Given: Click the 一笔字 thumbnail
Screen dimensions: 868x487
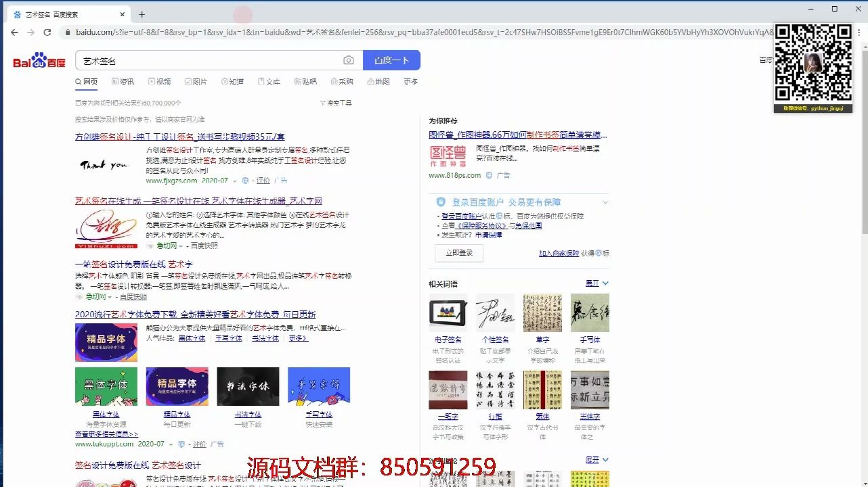Looking at the screenshot, I should click(448, 390).
